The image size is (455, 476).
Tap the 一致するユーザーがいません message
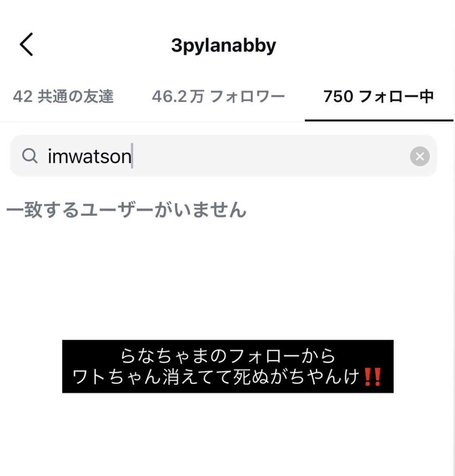point(127,210)
